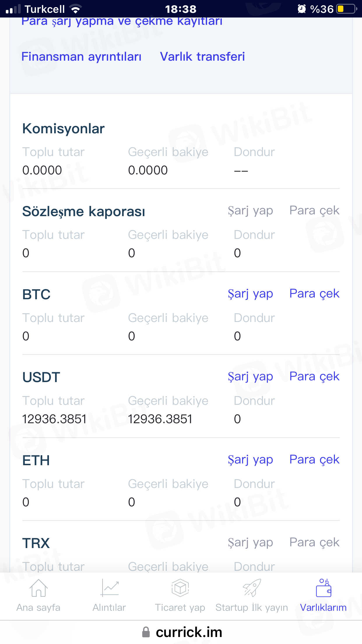Viewport: 362px width, 644px height.
Task: Open the Alıntılar chart icon
Action: pyautogui.click(x=109, y=588)
